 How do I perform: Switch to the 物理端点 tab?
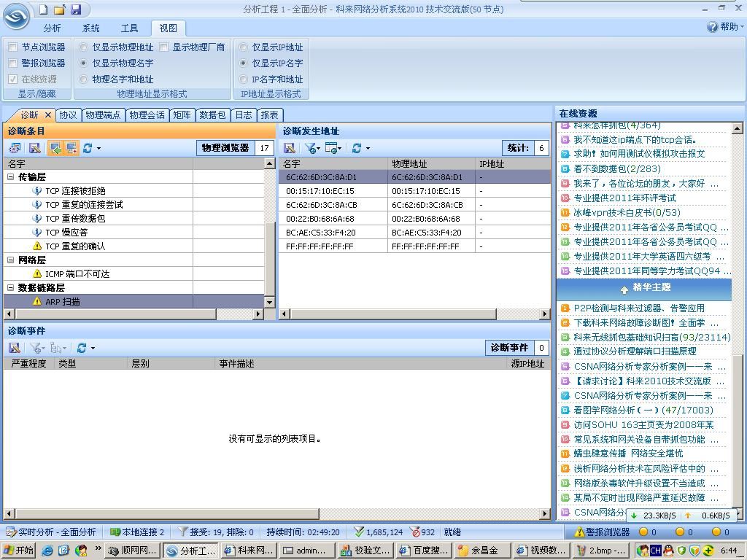click(103, 115)
